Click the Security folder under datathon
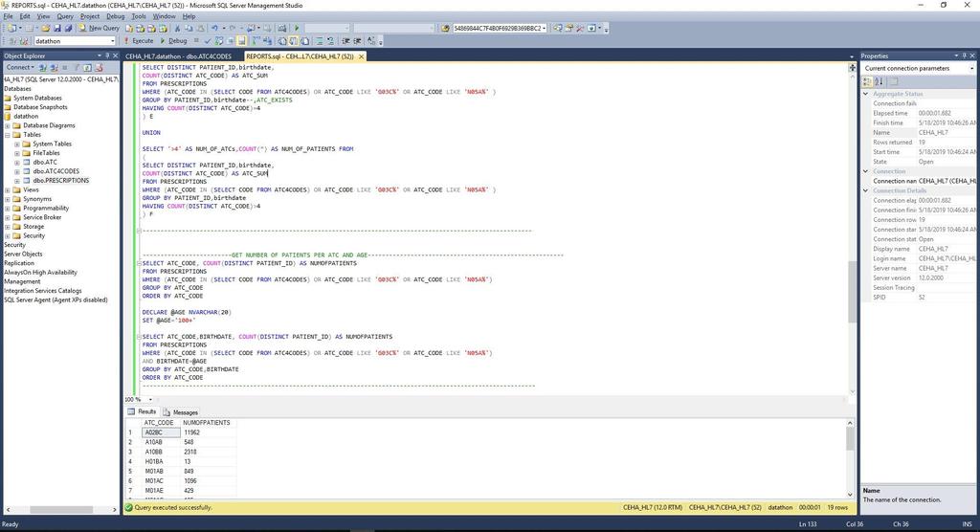Image resolution: width=980 pixels, height=532 pixels. point(33,235)
